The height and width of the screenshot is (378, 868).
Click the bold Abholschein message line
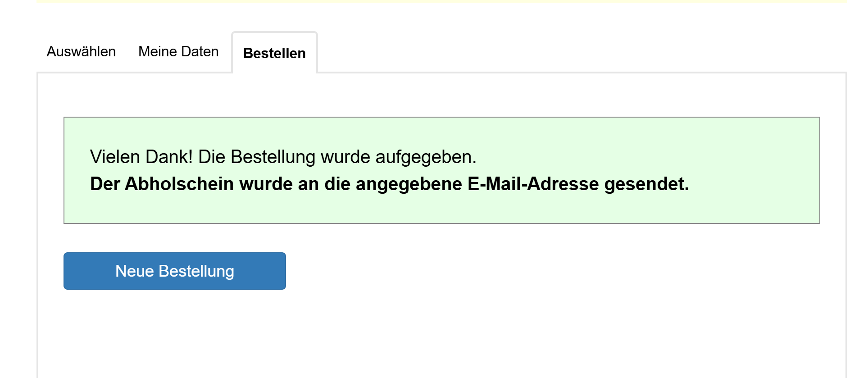(x=390, y=184)
